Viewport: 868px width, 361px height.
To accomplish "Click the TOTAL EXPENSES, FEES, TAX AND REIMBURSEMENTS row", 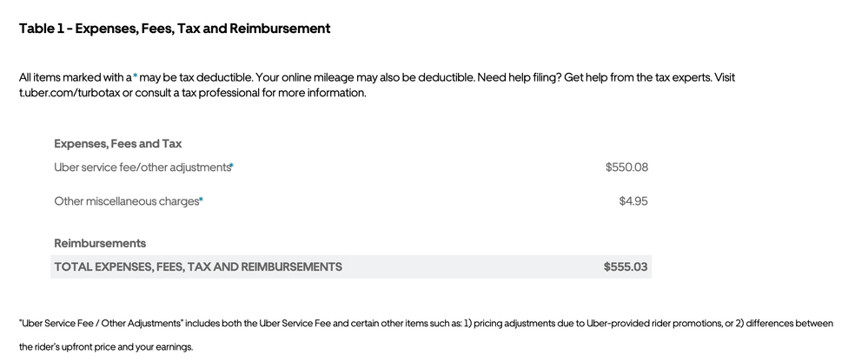I will point(351,267).
